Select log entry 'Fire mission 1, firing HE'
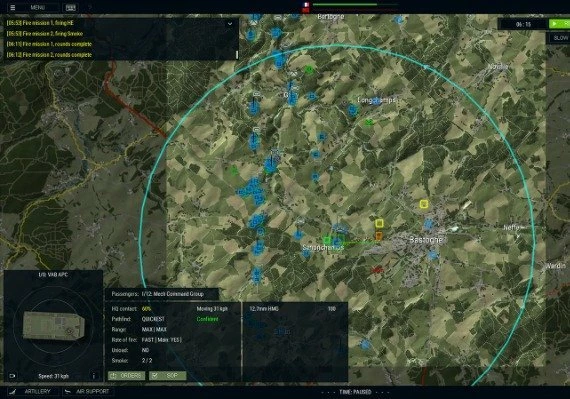This screenshot has height=399, width=570. click(x=40, y=23)
